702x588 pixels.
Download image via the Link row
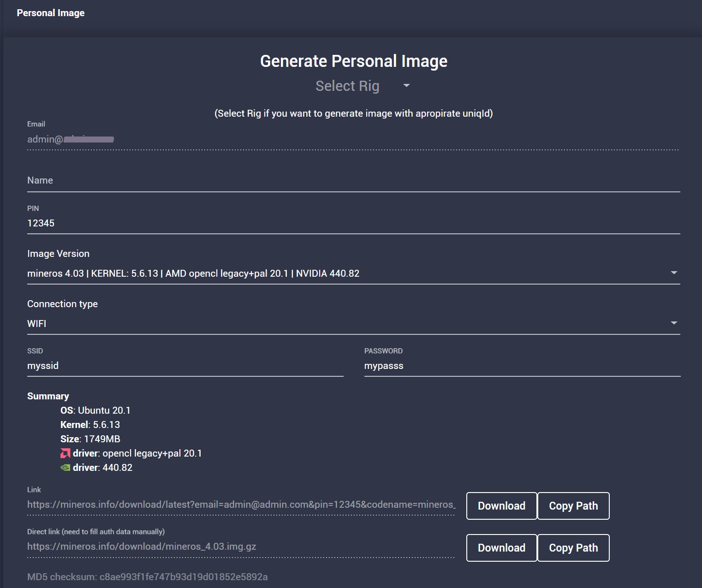coord(501,506)
